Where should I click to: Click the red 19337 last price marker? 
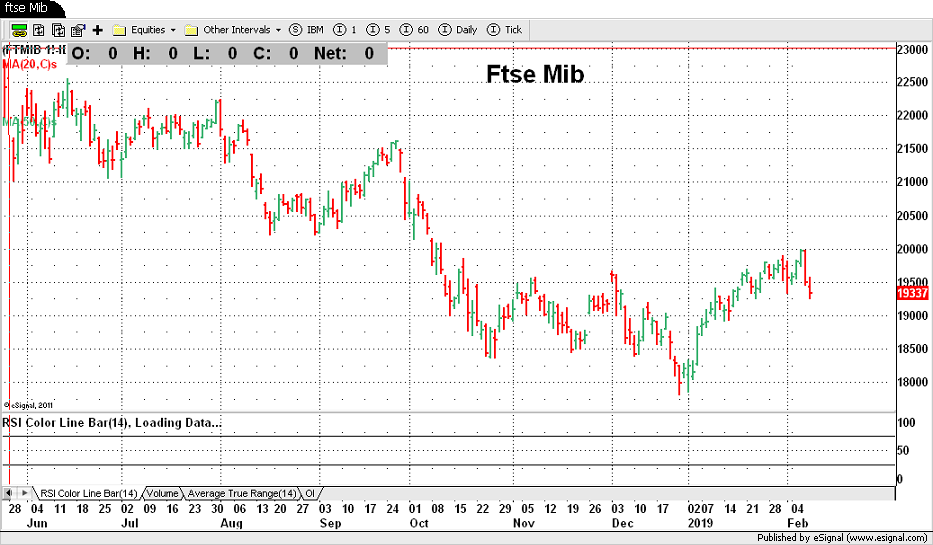point(912,293)
